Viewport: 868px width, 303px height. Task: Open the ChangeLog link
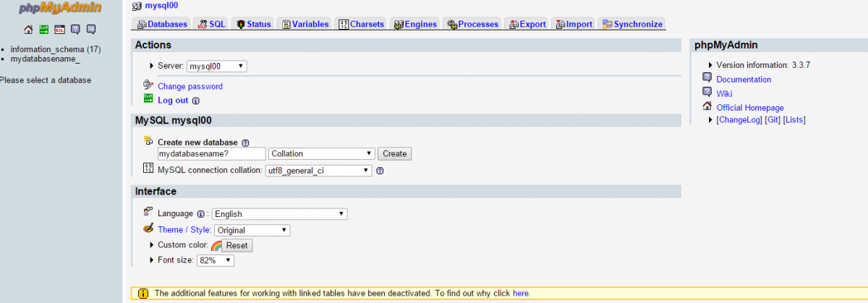coord(739,119)
